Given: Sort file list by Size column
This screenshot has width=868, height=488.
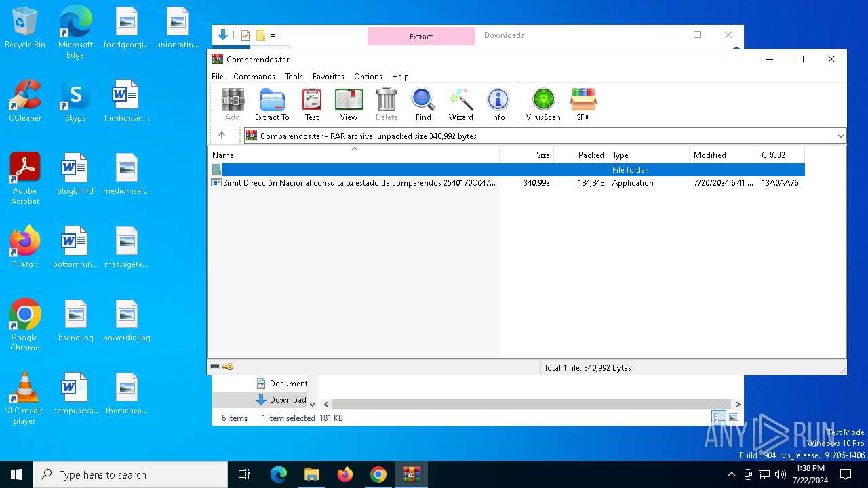Looking at the screenshot, I should click(x=527, y=155).
